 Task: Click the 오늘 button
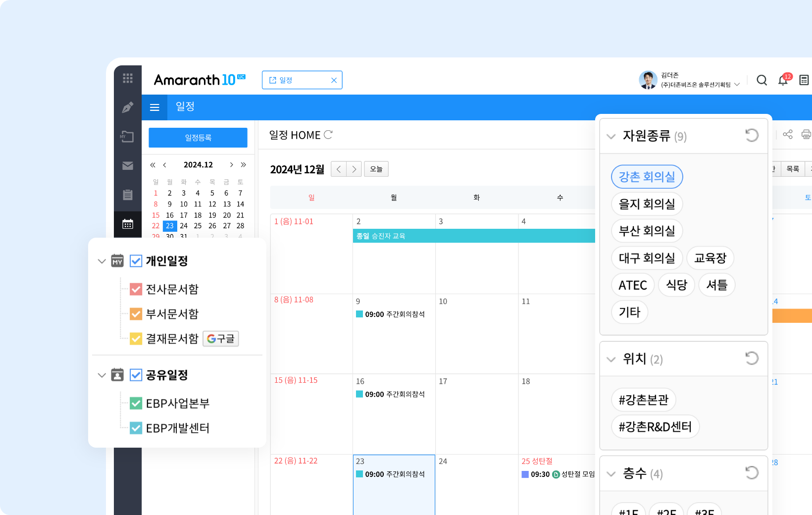click(376, 169)
